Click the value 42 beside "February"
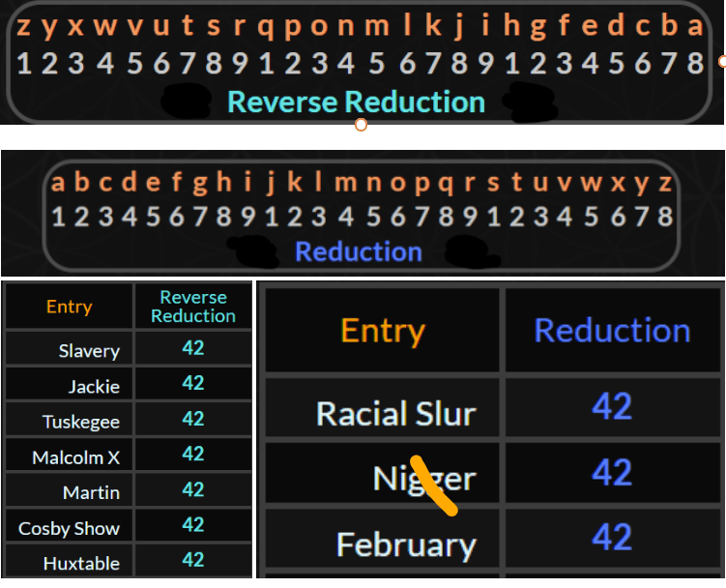This screenshot has height=588, width=726. tap(612, 538)
